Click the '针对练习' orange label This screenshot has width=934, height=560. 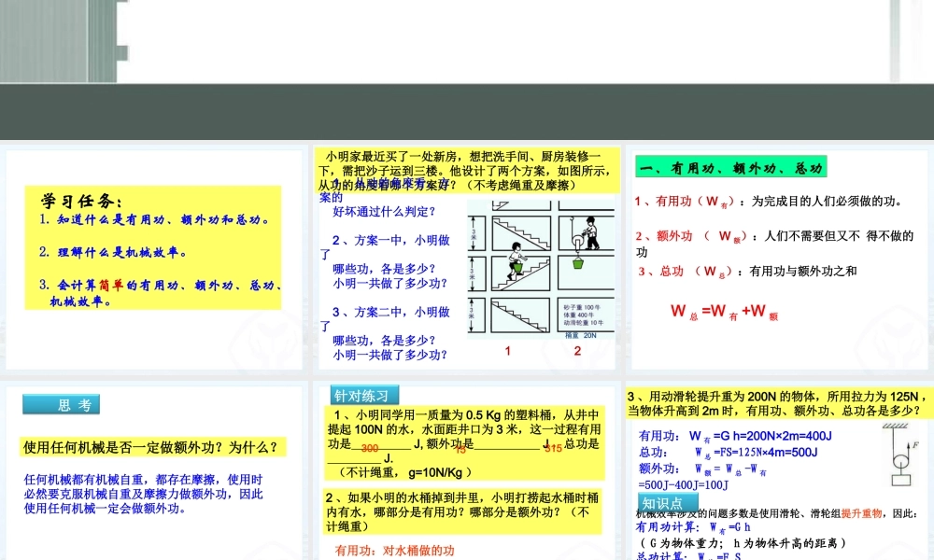point(363,395)
